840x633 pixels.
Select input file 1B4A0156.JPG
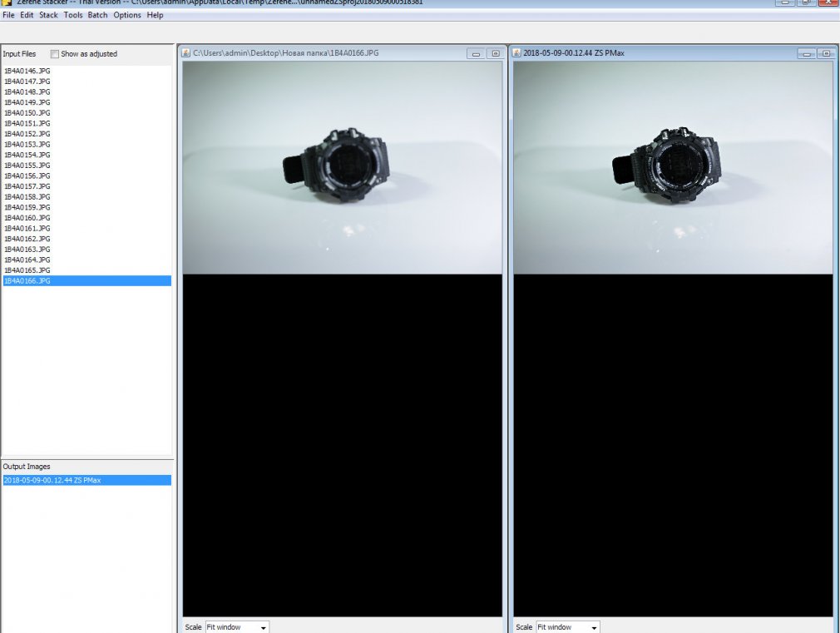86,176
